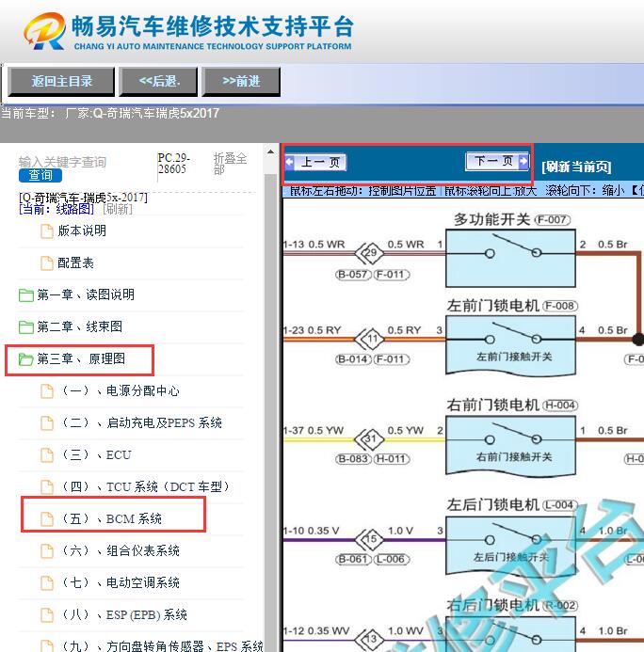Click open-folder icon of 第三章、原理图
Image resolution: width=644 pixels, height=652 pixels.
click(x=26, y=359)
